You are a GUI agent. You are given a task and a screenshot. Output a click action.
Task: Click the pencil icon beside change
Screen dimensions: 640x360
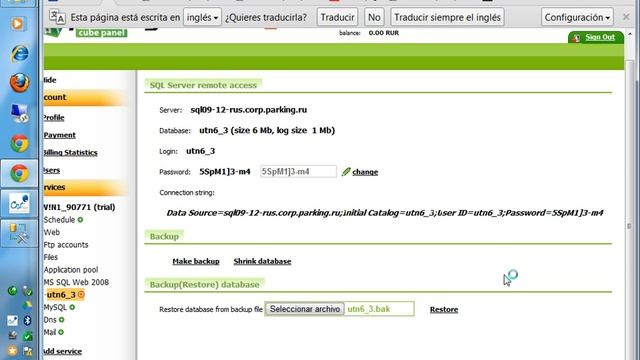(346, 172)
